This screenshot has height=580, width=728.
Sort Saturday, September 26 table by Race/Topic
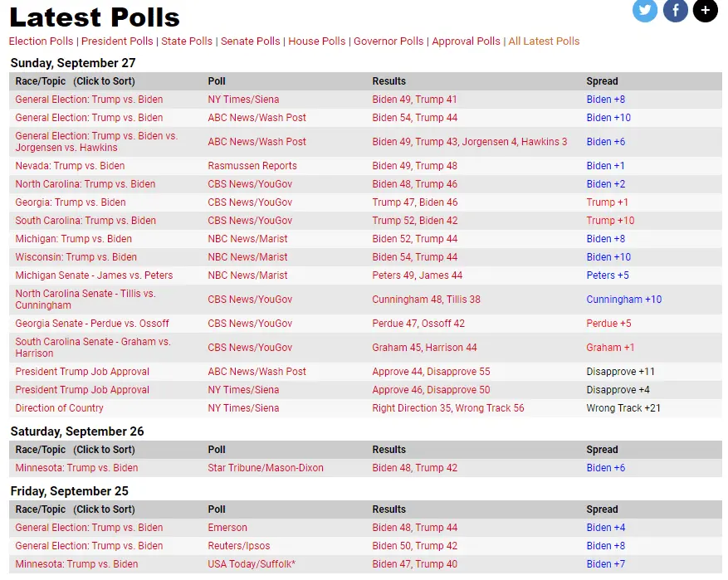click(75, 450)
